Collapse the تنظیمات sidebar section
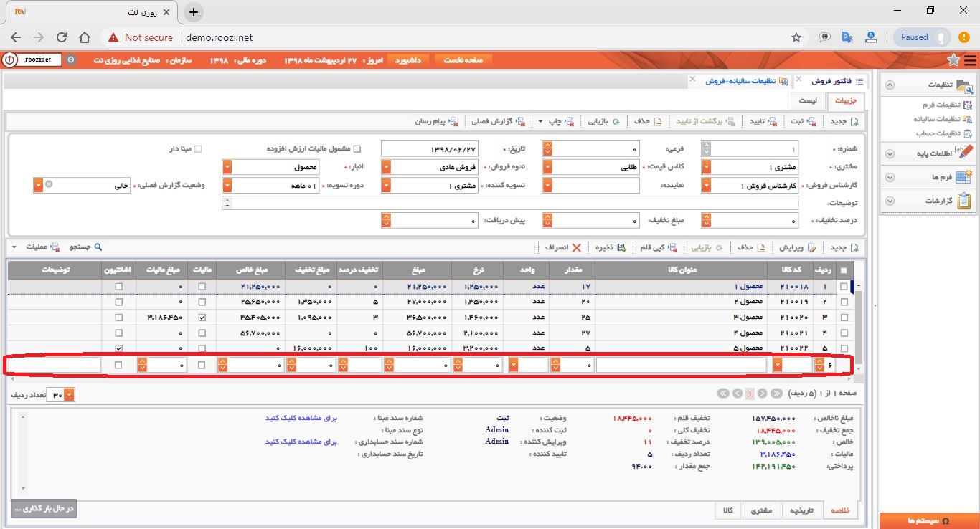This screenshot has width=980, height=529. point(890,85)
